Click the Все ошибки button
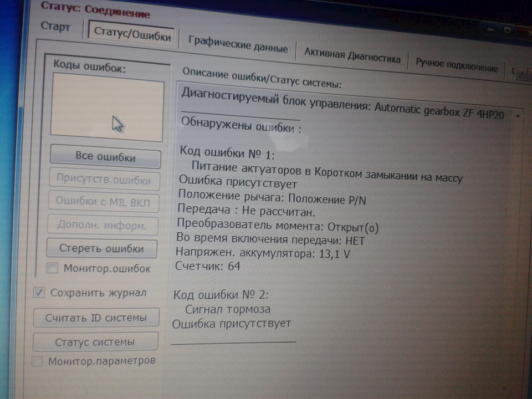This screenshot has width=532, height=399. pos(105,156)
